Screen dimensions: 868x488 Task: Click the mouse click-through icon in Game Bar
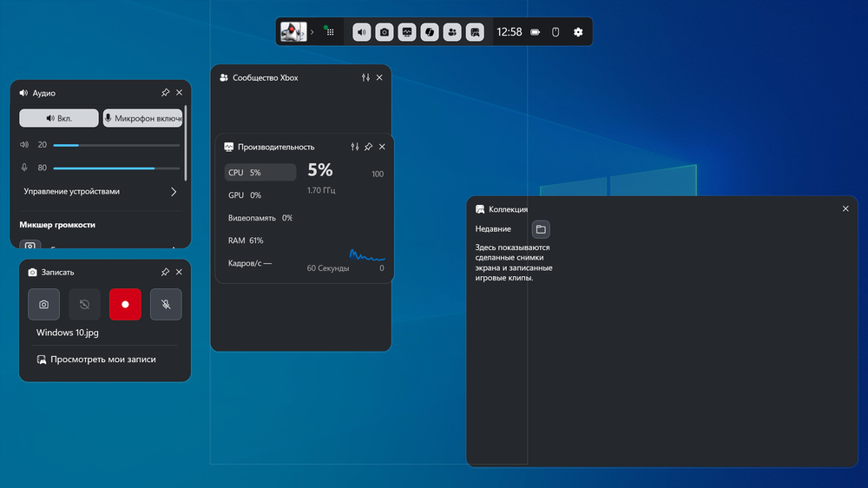pos(556,32)
